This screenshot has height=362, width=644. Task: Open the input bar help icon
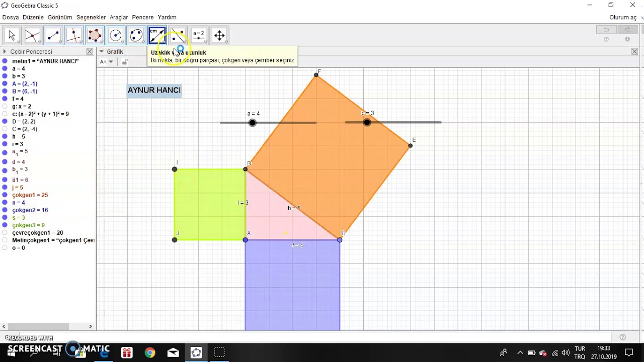point(623,337)
